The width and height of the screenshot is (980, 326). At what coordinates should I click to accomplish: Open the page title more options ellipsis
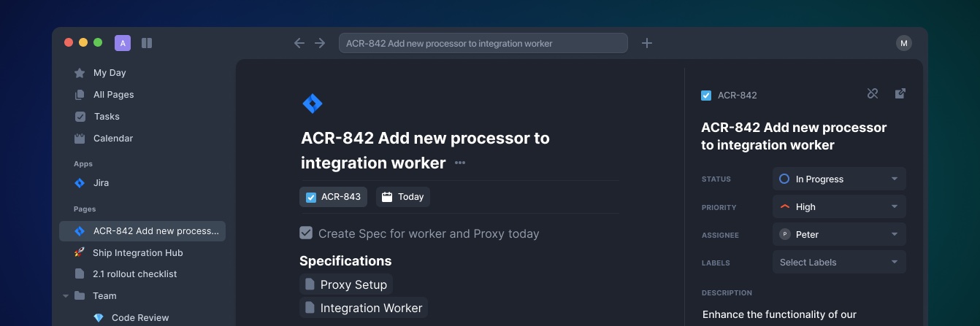pyautogui.click(x=460, y=163)
